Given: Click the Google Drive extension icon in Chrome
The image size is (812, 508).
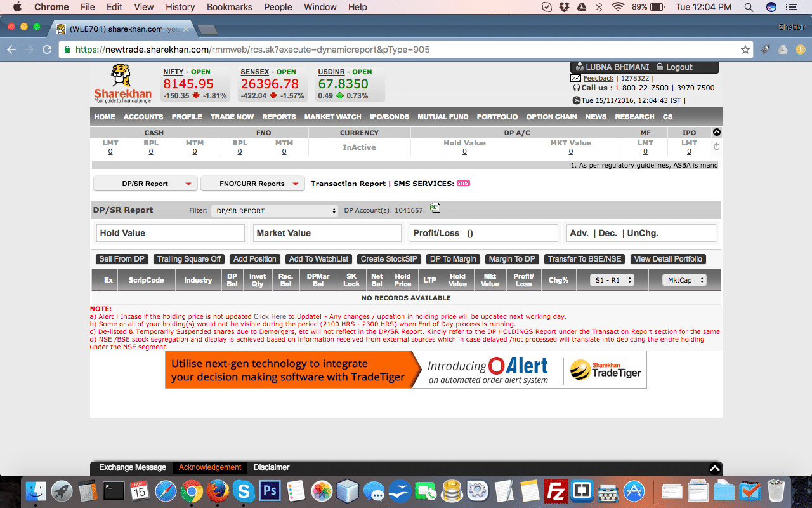Looking at the screenshot, I should tap(783, 50).
